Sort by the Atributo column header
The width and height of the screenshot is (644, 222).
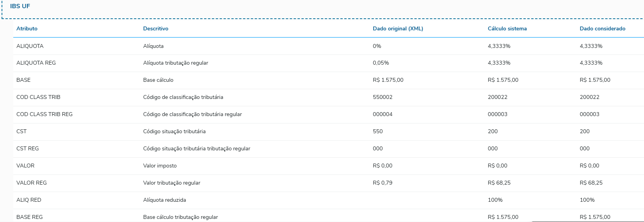27,28
